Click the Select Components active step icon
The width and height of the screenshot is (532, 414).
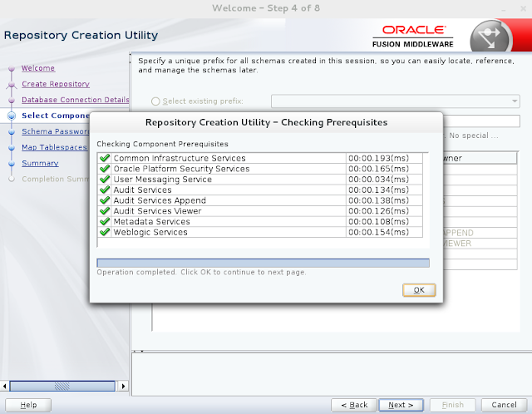coord(12,116)
